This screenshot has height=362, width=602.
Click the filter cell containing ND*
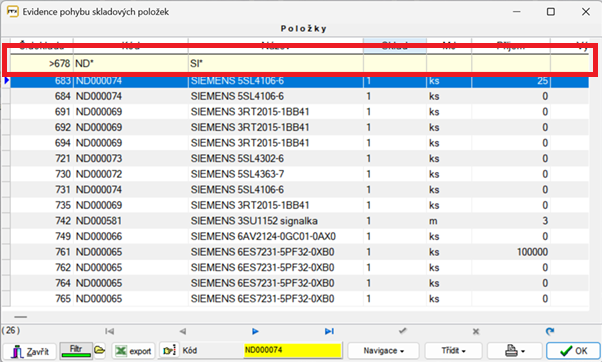point(131,63)
